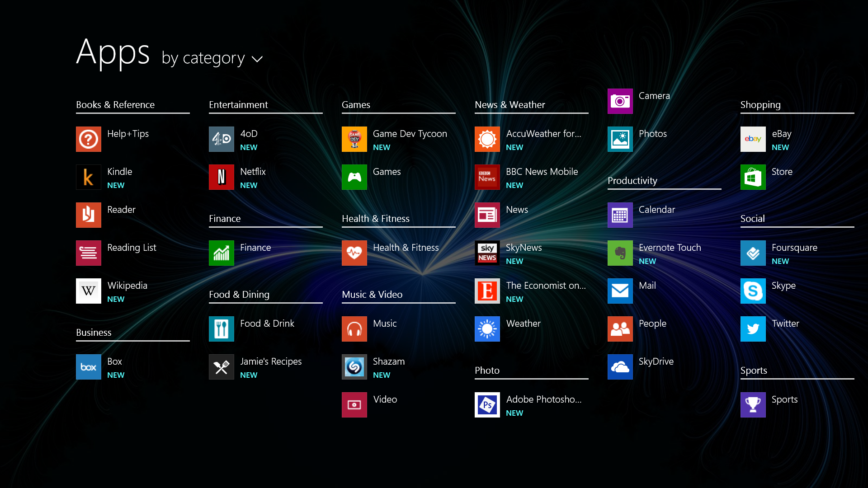Open the Camera app icon
868x488 pixels.
tap(620, 101)
